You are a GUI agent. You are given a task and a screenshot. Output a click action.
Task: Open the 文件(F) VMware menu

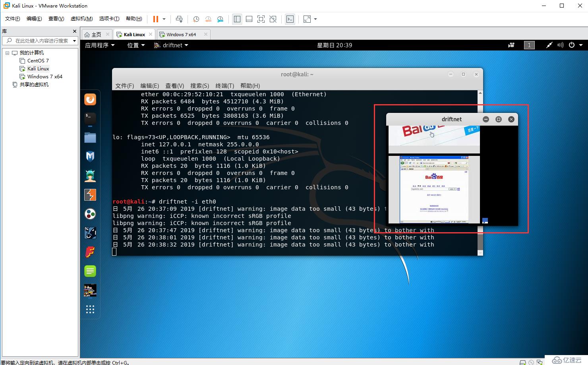pos(13,19)
